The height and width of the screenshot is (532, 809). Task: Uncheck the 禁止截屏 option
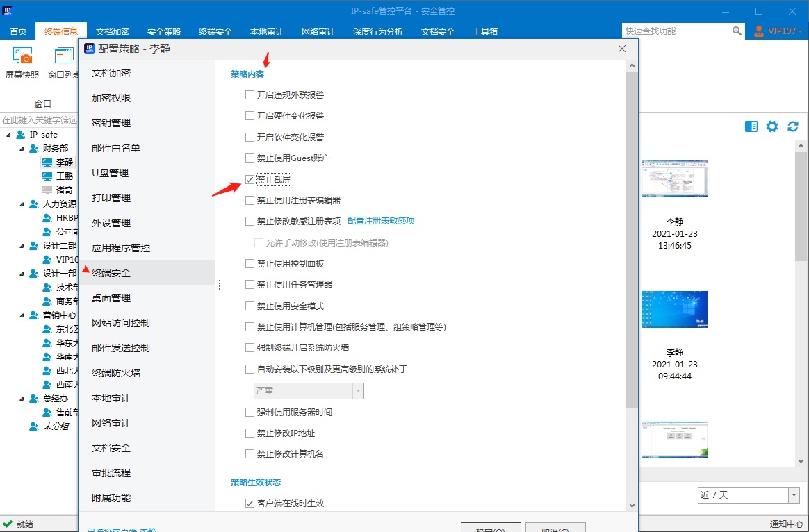click(x=250, y=179)
